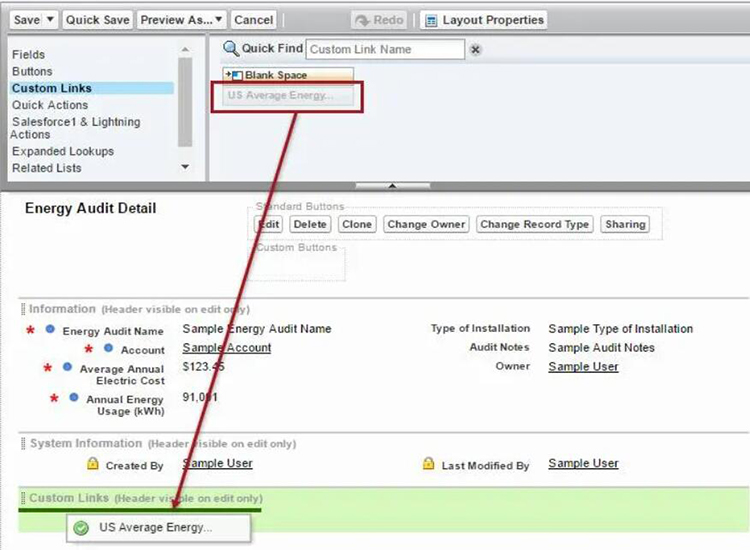Screen dimensions: 750x550
Task: Click the Energy Audit Detail heading
Action: (x=90, y=208)
